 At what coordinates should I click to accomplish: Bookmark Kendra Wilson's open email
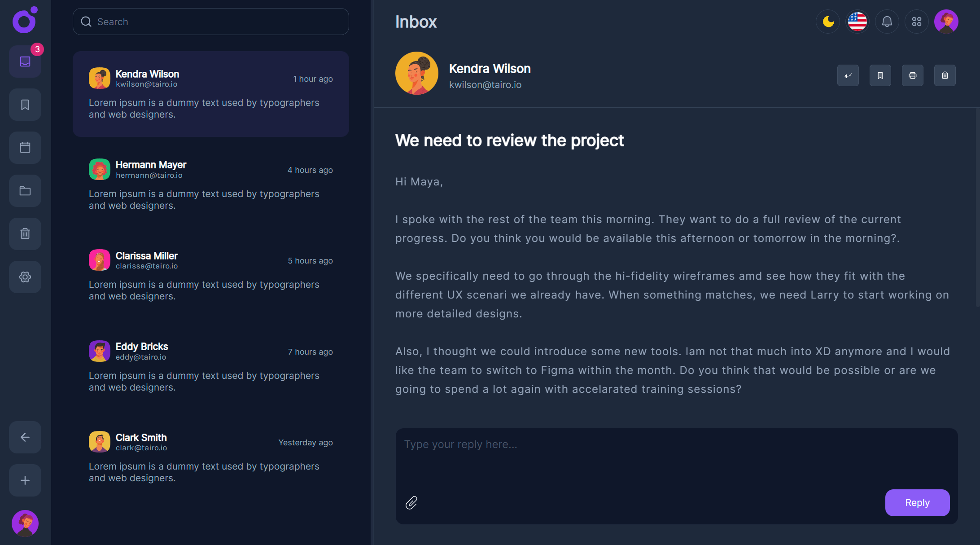[x=880, y=75]
